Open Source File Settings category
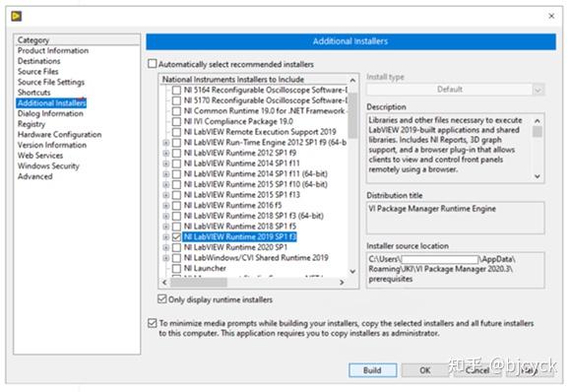 [51, 82]
